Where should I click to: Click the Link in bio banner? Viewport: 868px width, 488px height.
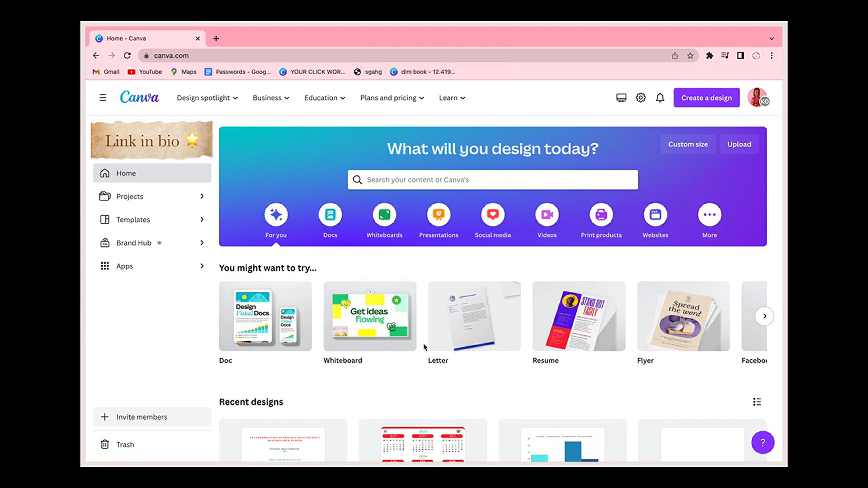(151, 141)
